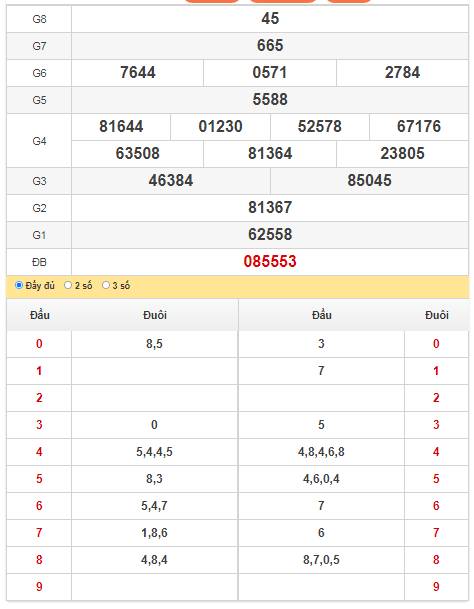Select the "Đầy đủ" radio button

click(x=19, y=285)
